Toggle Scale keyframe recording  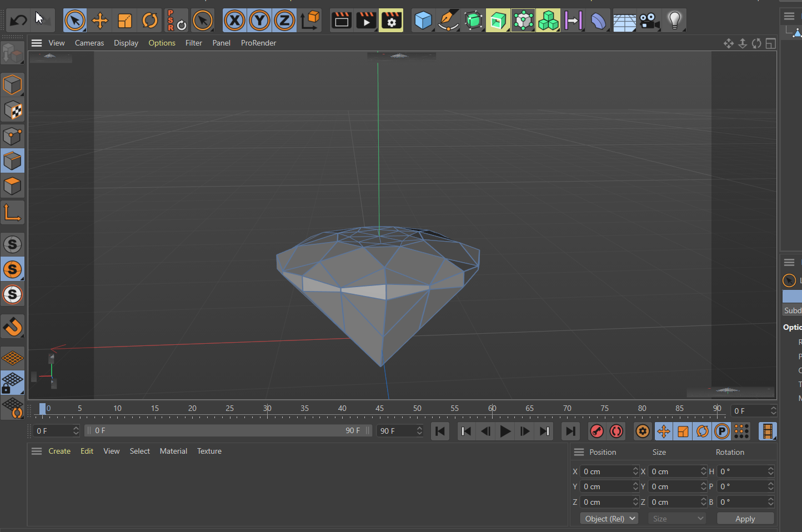(683, 431)
